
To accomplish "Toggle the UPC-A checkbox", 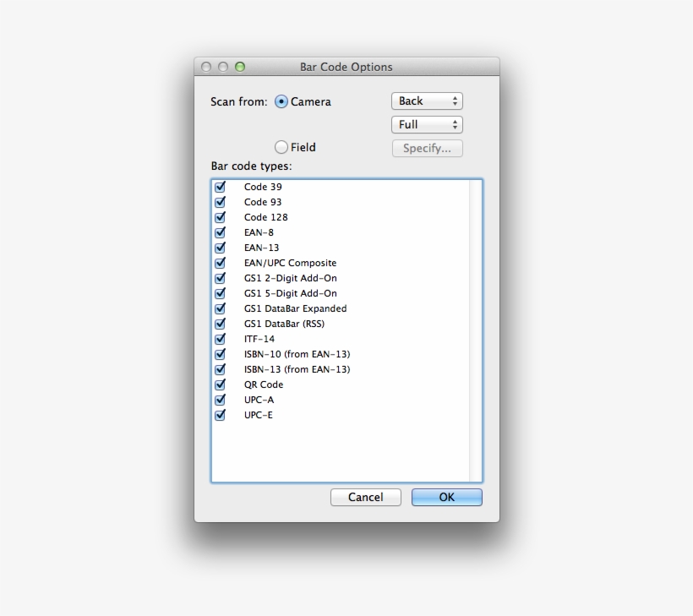I will pos(221,400).
